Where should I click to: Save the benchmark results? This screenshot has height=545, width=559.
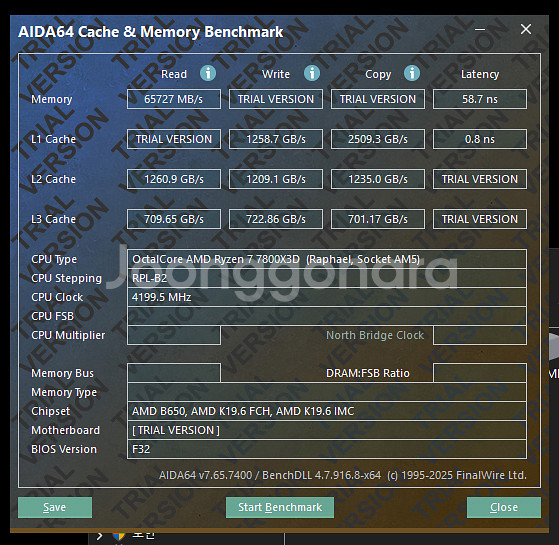[x=55, y=507]
